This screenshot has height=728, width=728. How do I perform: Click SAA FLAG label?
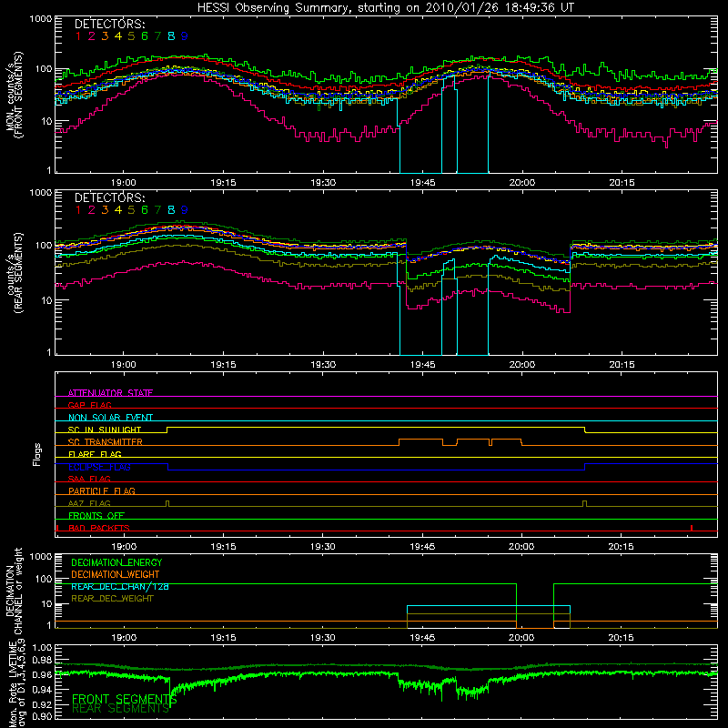pos(89,479)
